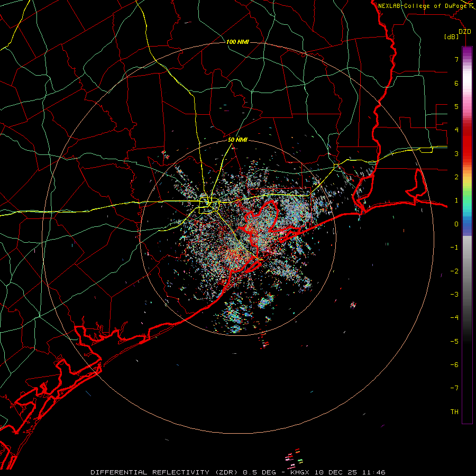Click the 6 dB value on color scale
This screenshot has height=476, width=476.
(x=456, y=83)
